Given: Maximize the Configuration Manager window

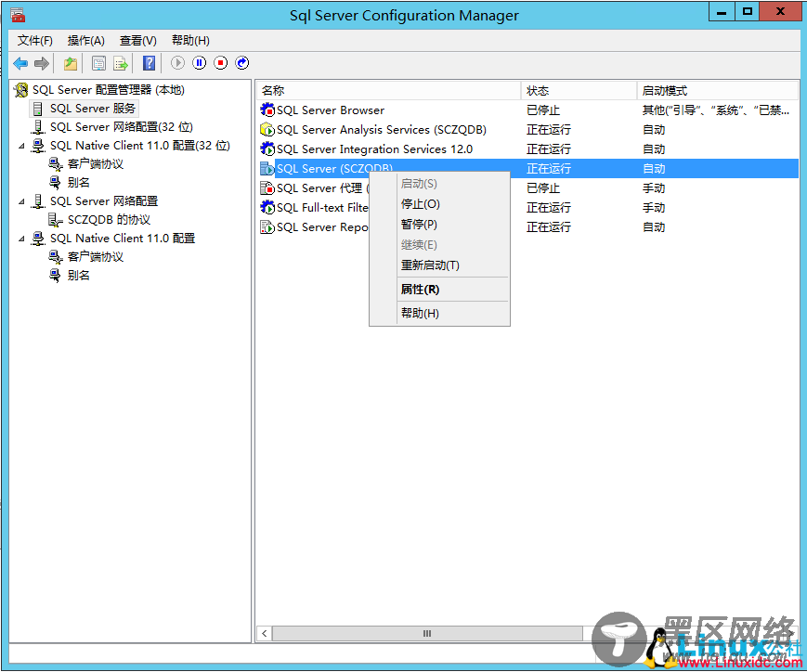Looking at the screenshot, I should (748, 12).
